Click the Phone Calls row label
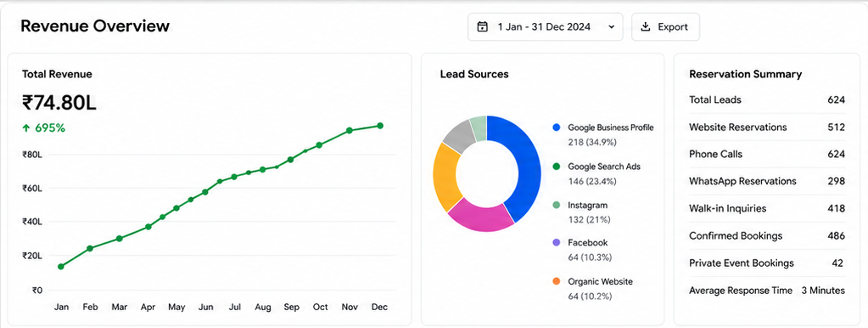The width and height of the screenshot is (868, 328). [716, 154]
